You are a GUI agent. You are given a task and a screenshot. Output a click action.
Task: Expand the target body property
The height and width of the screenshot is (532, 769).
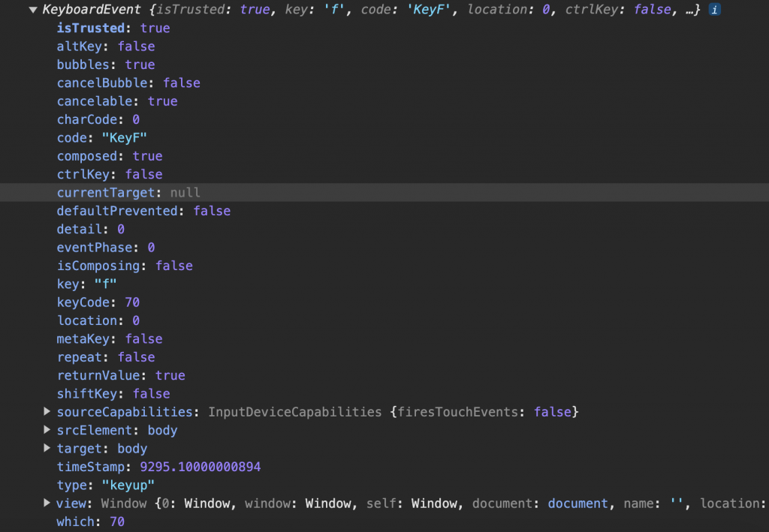click(47, 448)
